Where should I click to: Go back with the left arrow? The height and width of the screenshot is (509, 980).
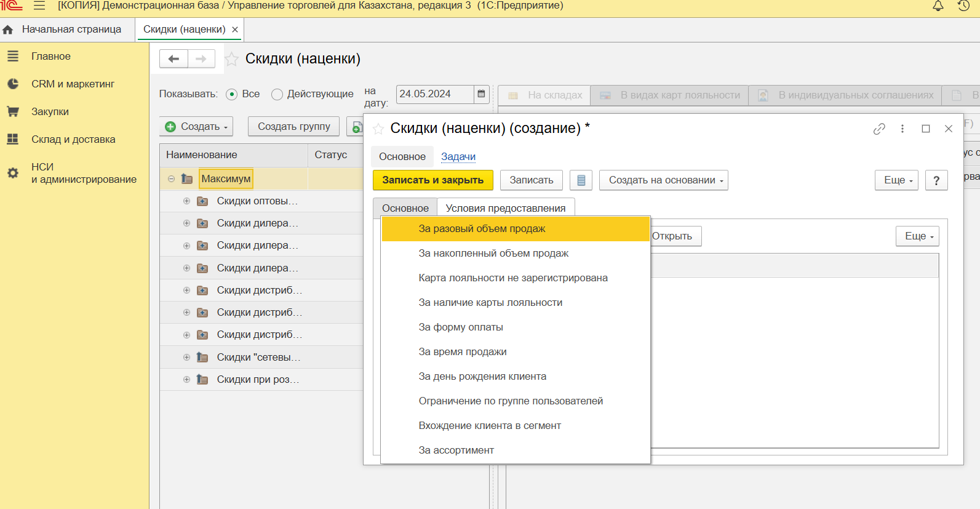[173, 58]
